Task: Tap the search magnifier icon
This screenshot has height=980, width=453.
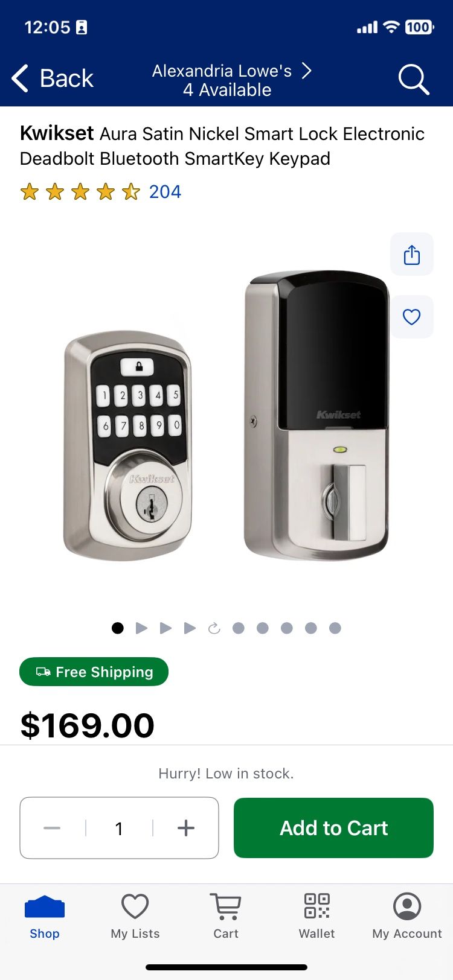Action: coord(414,80)
